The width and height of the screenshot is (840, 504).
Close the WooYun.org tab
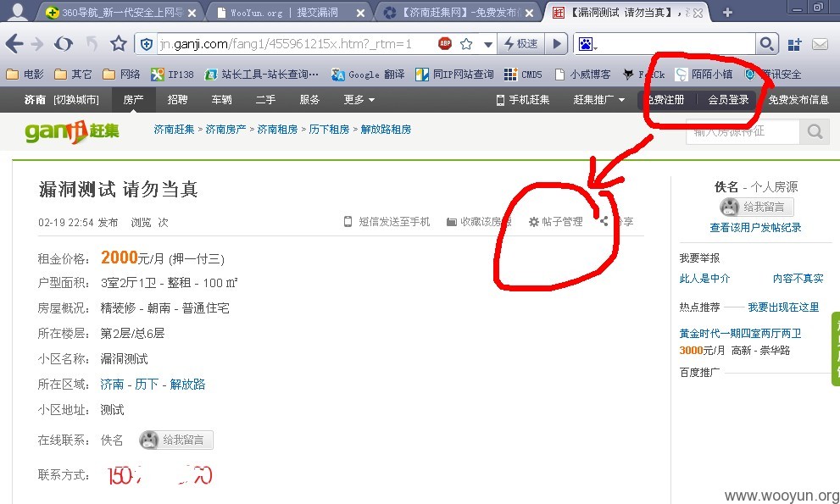point(360,13)
